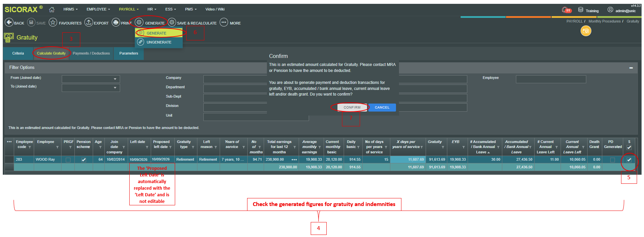Filter the Gratuity type column
Screen dimensions: 644x237
193,147
